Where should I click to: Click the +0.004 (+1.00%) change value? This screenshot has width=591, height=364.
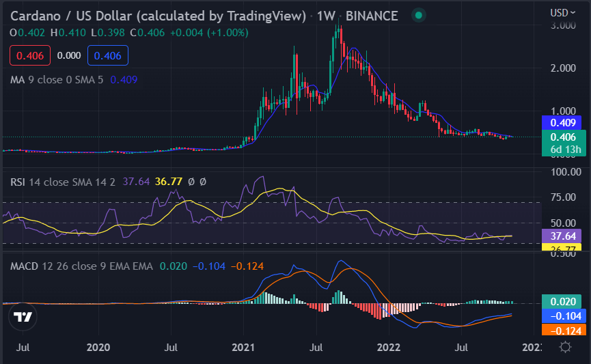[x=209, y=33]
